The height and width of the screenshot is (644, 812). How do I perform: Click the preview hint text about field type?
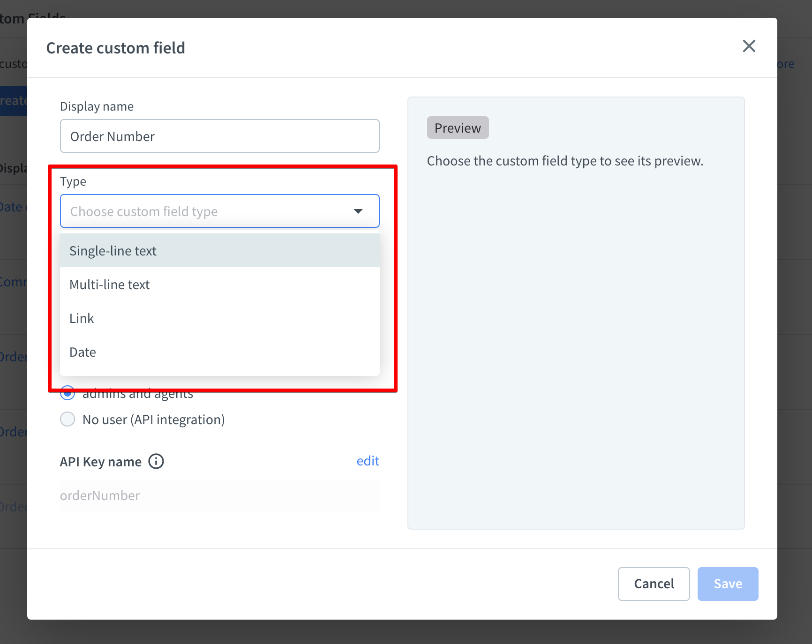(x=565, y=161)
